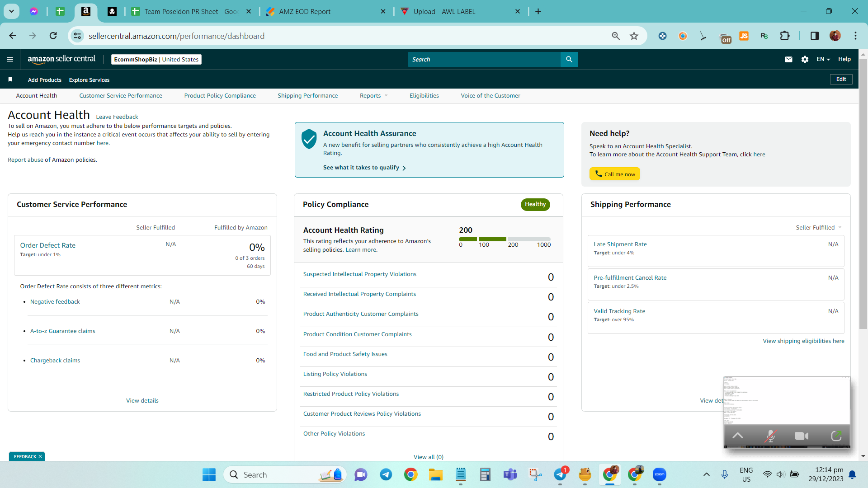
Task: Click the browser address bar URL
Action: pos(176,36)
